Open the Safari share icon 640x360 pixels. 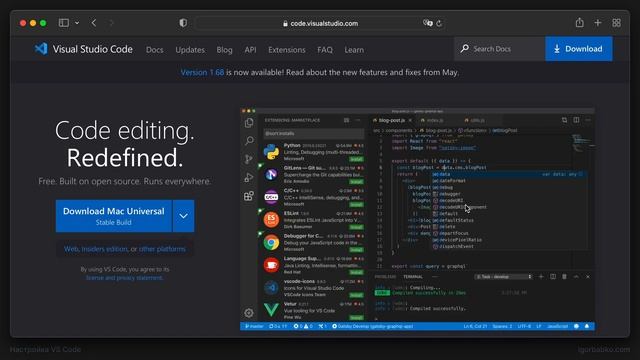(580, 22)
